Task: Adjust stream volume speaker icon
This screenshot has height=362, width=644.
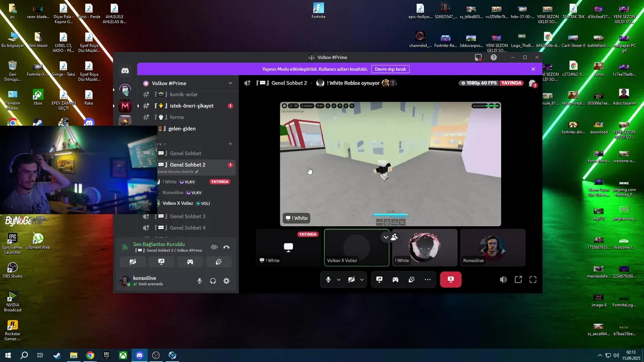Action: pos(503,280)
